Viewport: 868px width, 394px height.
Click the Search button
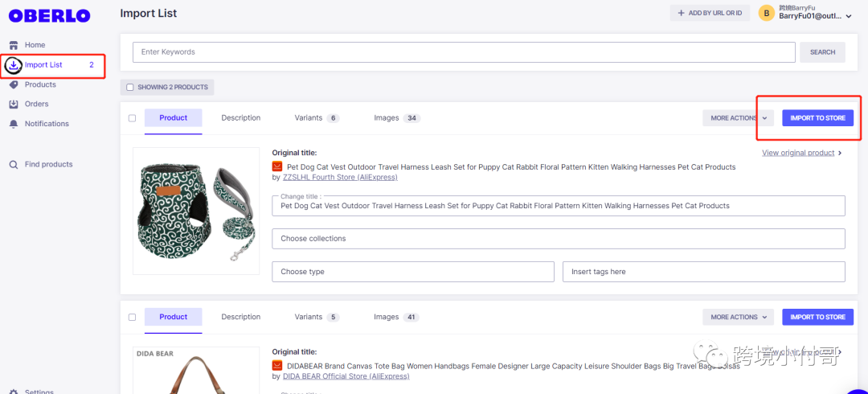822,52
